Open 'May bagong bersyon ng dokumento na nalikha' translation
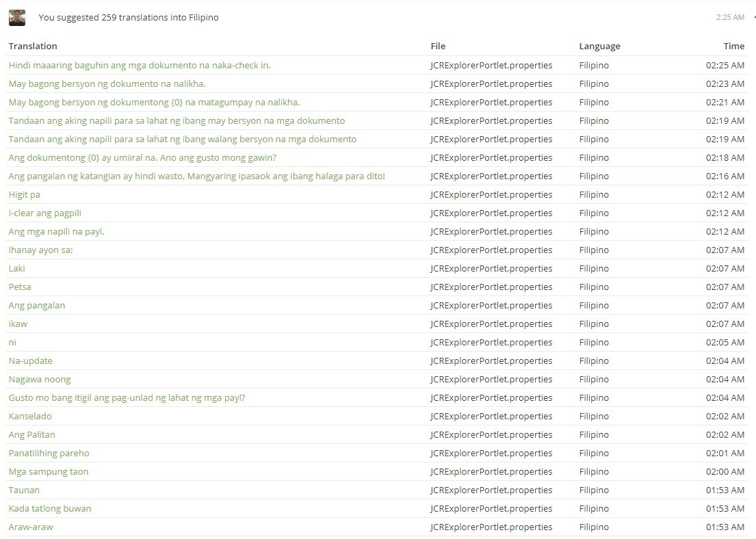The width and height of the screenshot is (756, 539). tap(107, 84)
